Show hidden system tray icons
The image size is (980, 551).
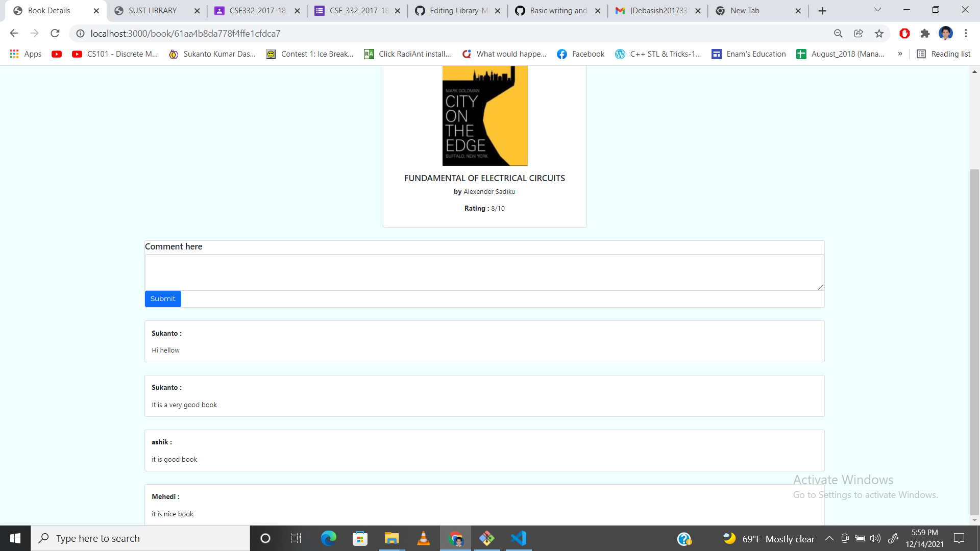pos(829,538)
